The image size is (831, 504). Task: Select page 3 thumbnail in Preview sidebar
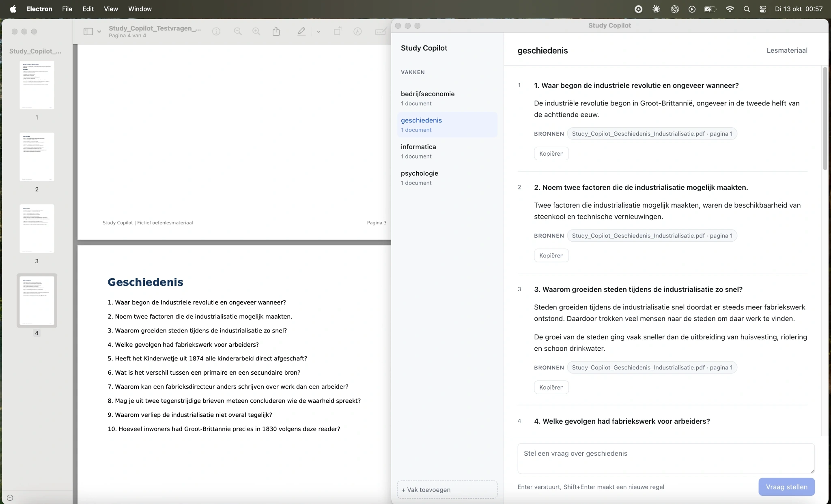click(37, 229)
